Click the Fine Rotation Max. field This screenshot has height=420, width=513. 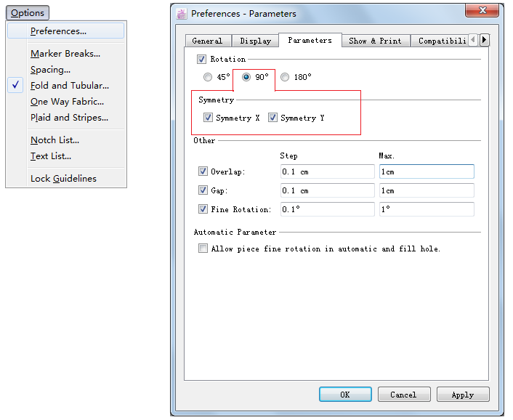click(x=426, y=209)
